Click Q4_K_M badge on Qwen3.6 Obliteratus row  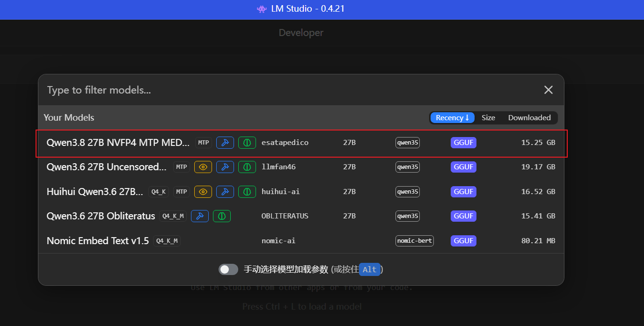click(173, 216)
